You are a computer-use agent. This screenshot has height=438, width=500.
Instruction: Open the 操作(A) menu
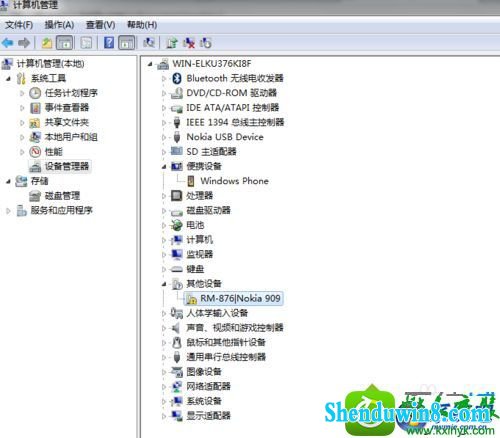59,25
